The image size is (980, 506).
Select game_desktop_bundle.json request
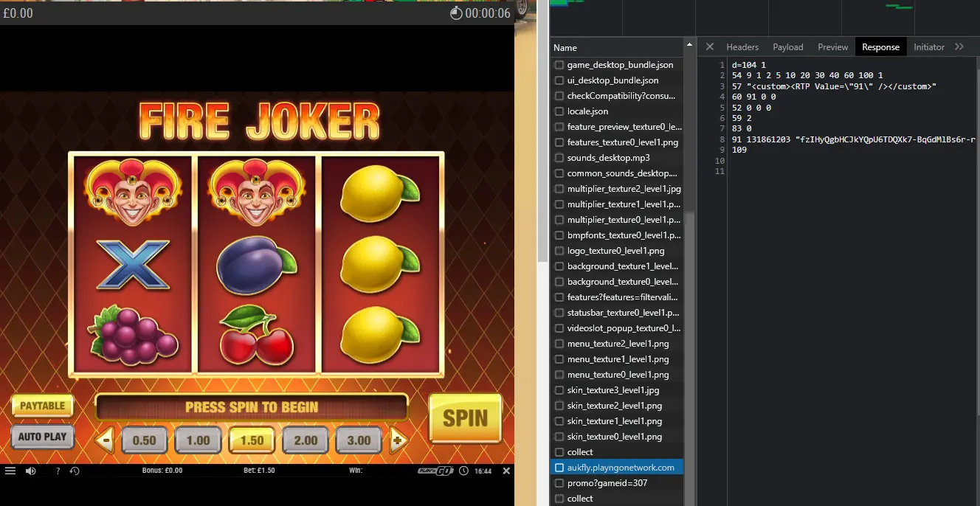[617, 65]
